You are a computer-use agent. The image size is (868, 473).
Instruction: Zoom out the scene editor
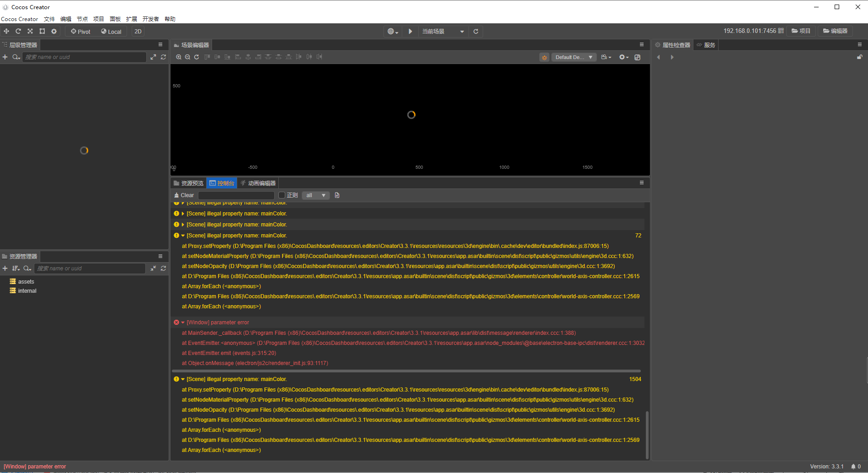[x=187, y=57]
